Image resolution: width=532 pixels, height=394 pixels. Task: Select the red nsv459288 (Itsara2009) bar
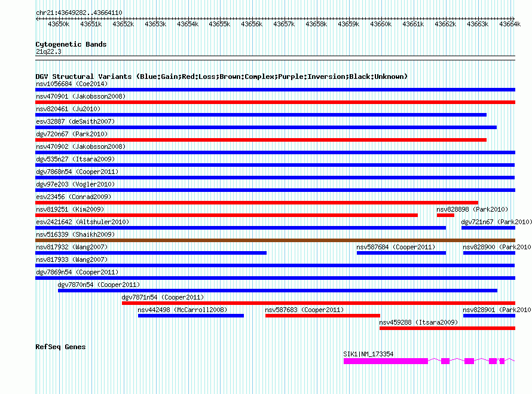(x=448, y=328)
